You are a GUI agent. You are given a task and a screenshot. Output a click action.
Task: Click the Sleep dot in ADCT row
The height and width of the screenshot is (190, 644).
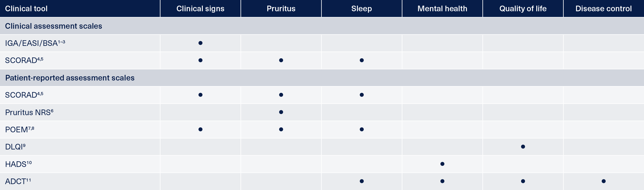tap(362, 181)
